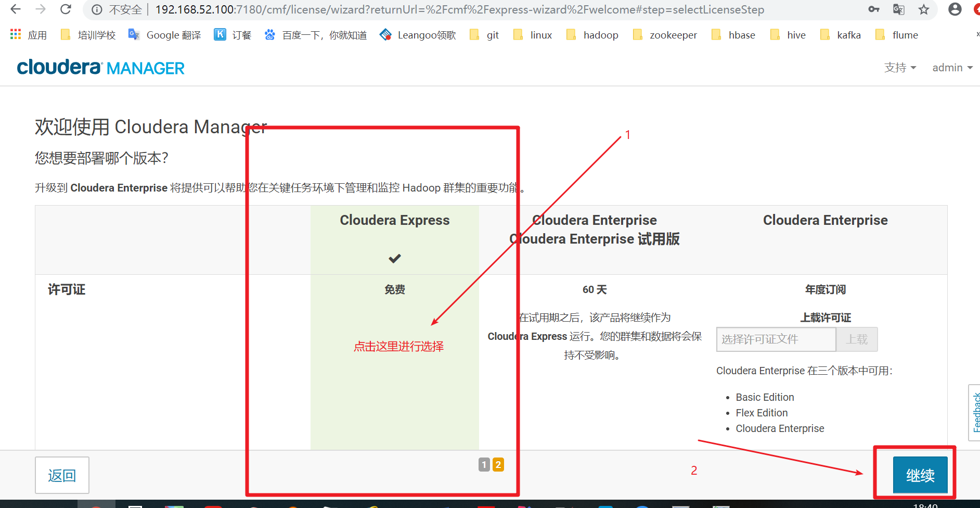
Task: Click the browser address bar URL
Action: (459, 9)
